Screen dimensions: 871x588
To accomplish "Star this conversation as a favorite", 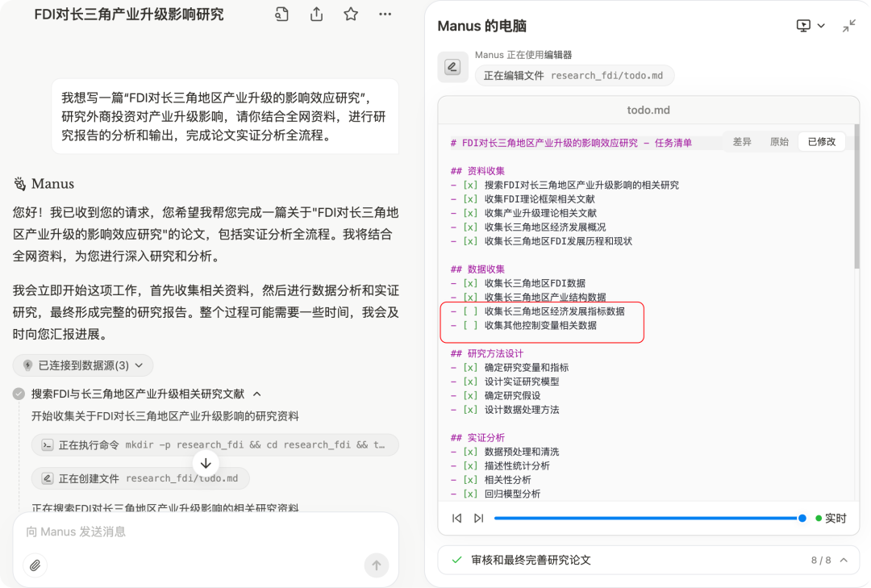I will pos(350,14).
